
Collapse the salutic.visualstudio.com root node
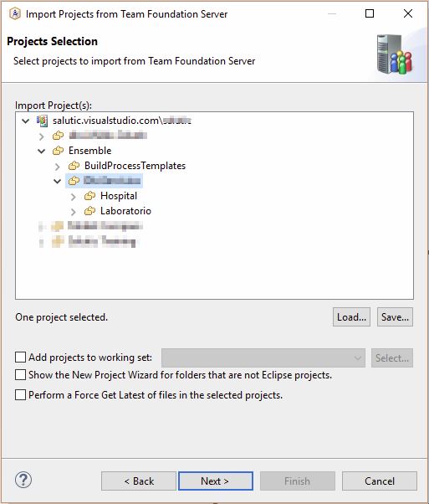tap(26, 121)
